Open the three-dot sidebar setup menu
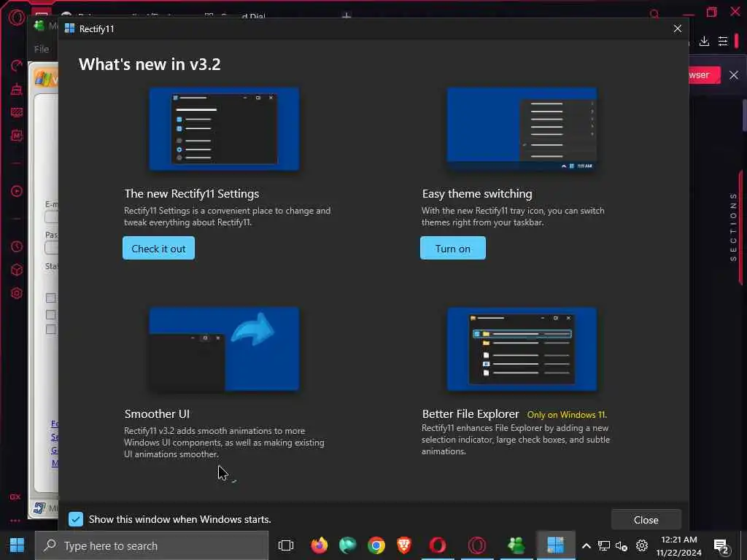This screenshot has width=747, height=560. 15,521
